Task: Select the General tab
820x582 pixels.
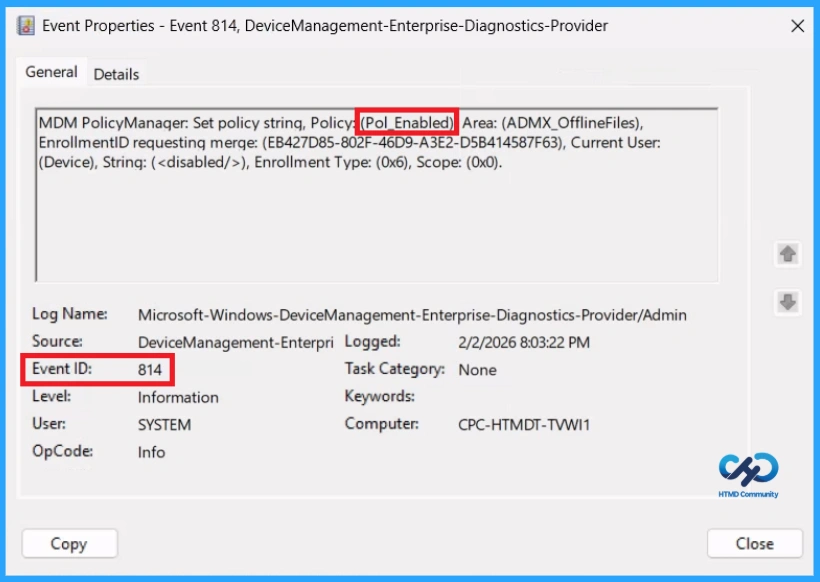Action: pyautogui.click(x=51, y=72)
